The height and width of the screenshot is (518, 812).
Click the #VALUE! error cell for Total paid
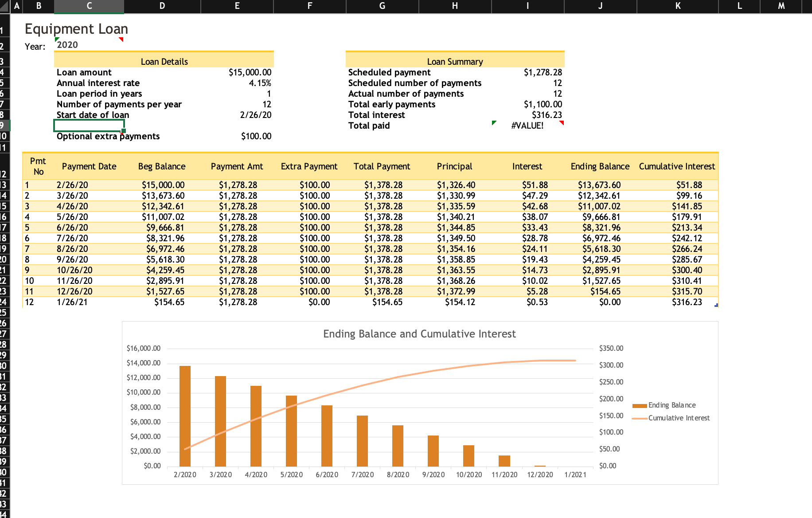click(x=527, y=126)
